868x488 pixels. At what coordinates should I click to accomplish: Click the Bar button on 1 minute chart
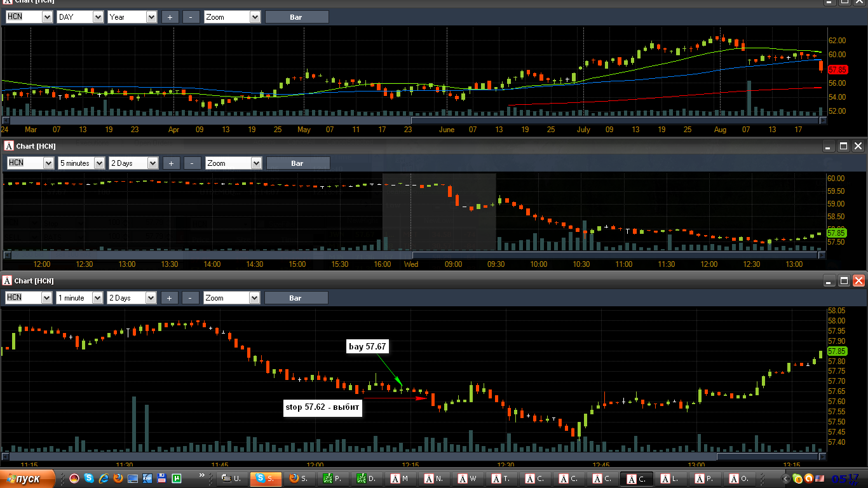(295, 297)
